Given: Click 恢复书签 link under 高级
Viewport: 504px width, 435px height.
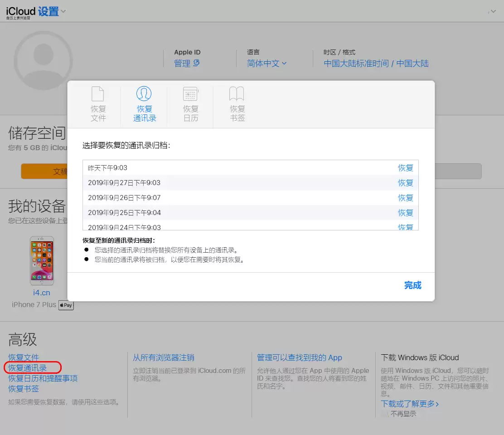Looking at the screenshot, I should coord(24,389).
